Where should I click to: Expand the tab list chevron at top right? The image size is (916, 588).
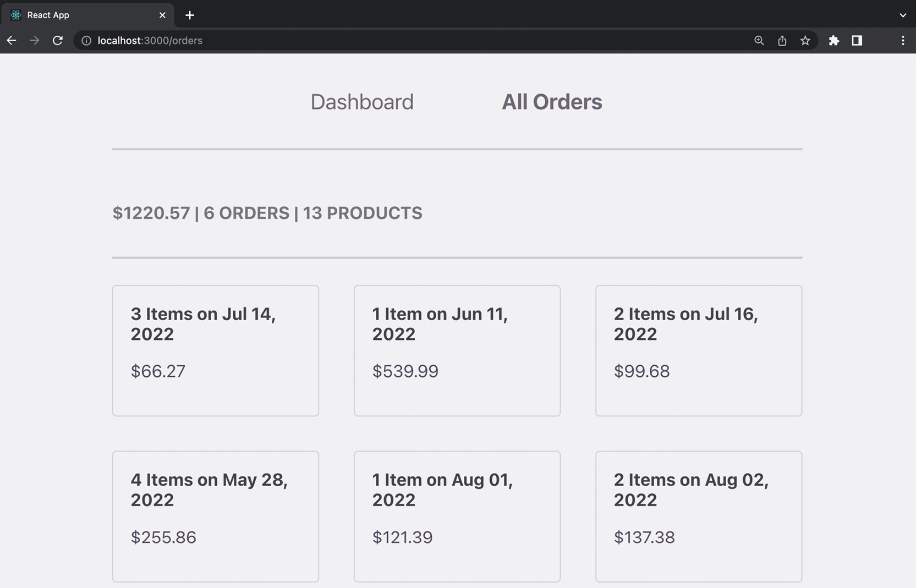[x=902, y=15]
